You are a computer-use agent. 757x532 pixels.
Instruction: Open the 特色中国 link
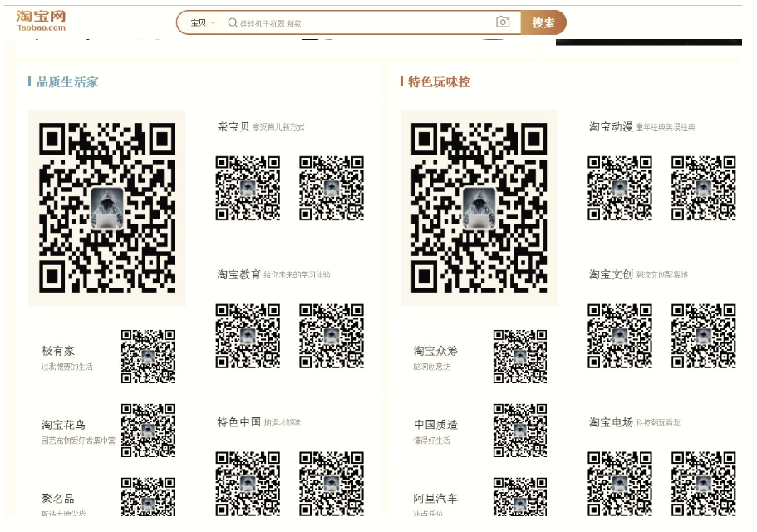pos(238,422)
